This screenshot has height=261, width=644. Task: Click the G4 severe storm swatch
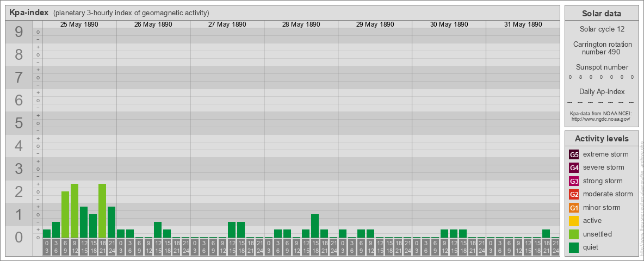pyautogui.click(x=574, y=167)
